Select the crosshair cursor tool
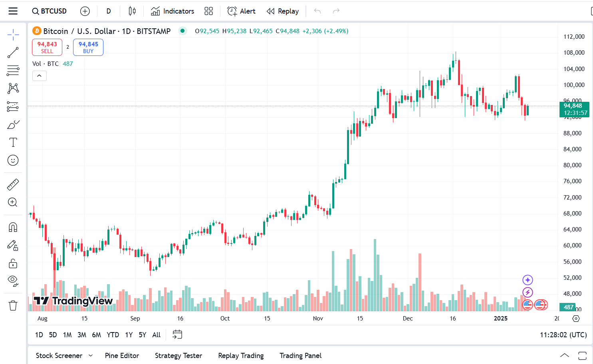593x364 pixels. coord(13,34)
